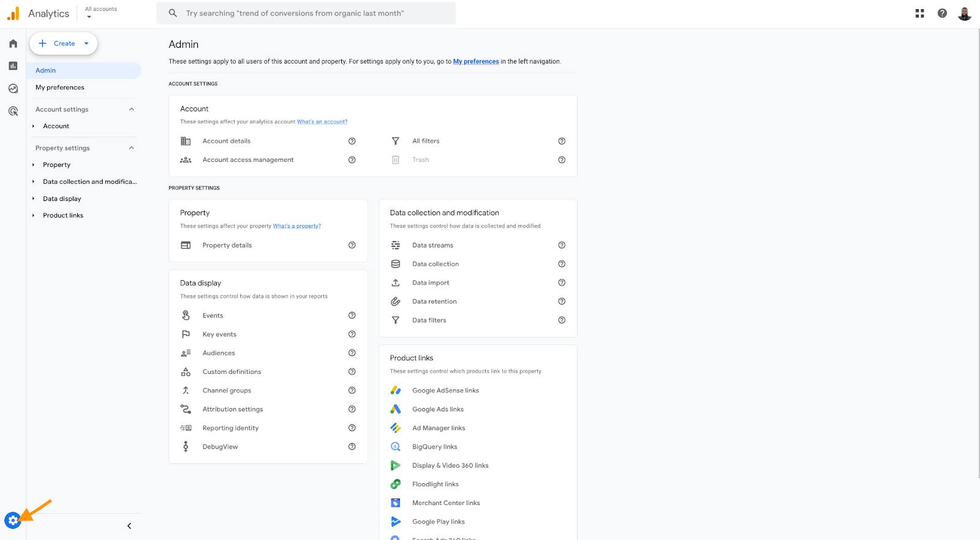The image size is (980, 540).
Task: Open Account details setting
Action: 227,141
